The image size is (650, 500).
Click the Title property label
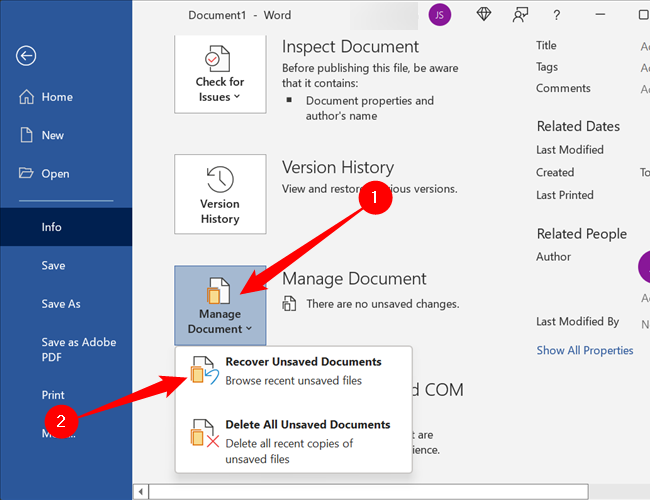pyautogui.click(x=546, y=45)
